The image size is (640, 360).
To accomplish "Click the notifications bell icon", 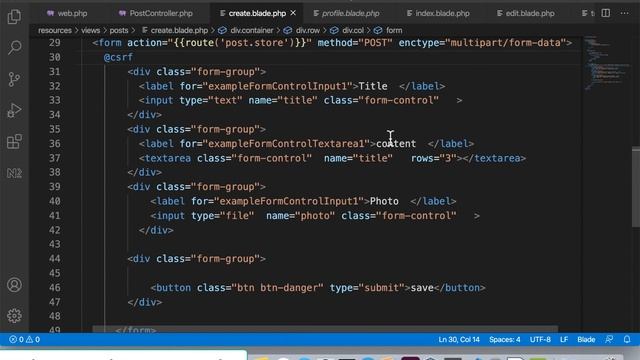I will [627, 339].
